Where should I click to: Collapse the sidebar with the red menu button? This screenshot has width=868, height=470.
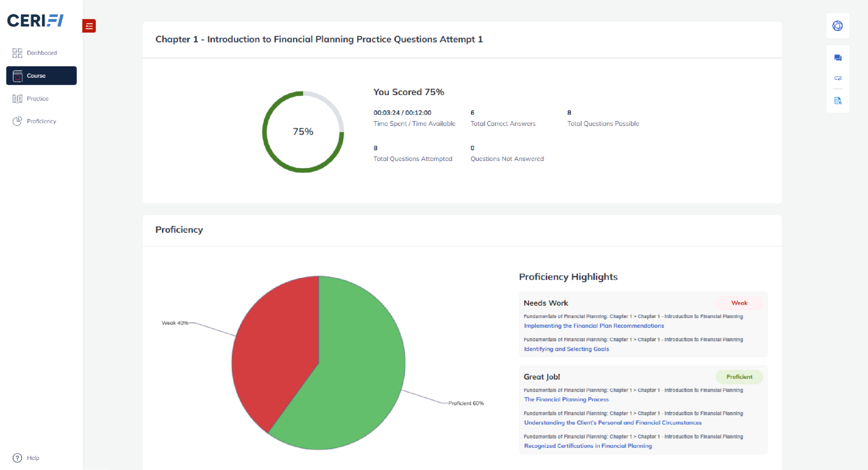tap(89, 26)
